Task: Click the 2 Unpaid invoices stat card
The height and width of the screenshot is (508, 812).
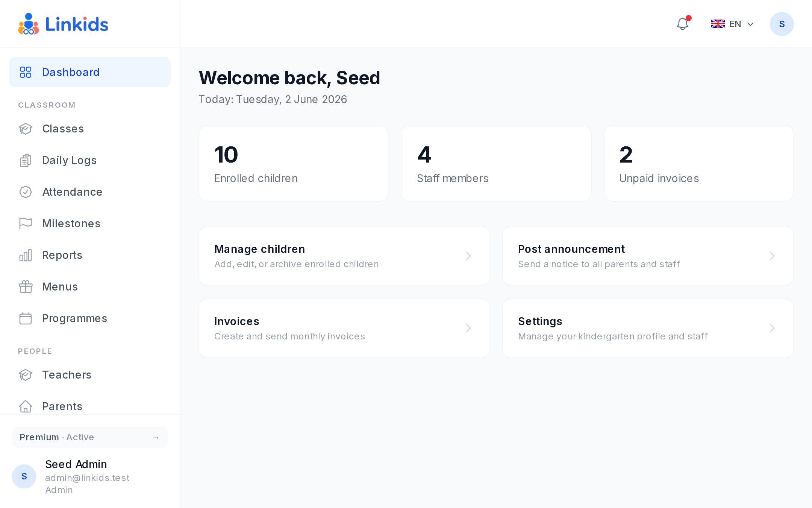Action: [699, 163]
